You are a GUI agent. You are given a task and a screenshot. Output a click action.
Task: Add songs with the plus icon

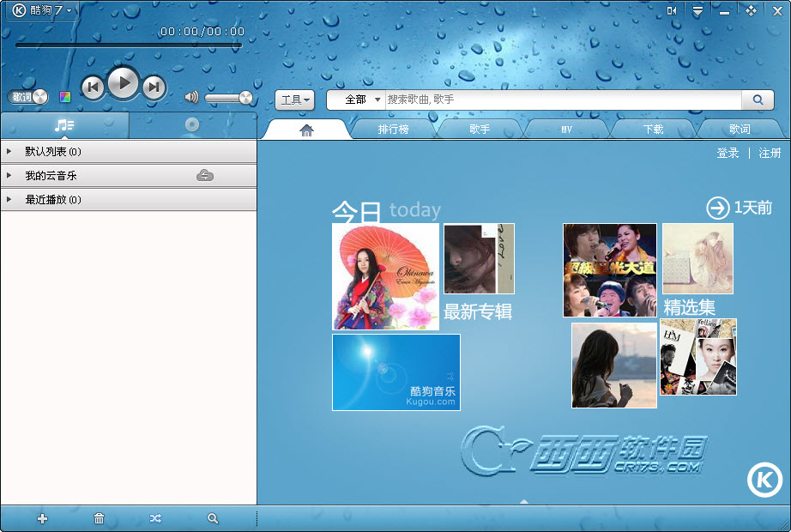(42, 518)
